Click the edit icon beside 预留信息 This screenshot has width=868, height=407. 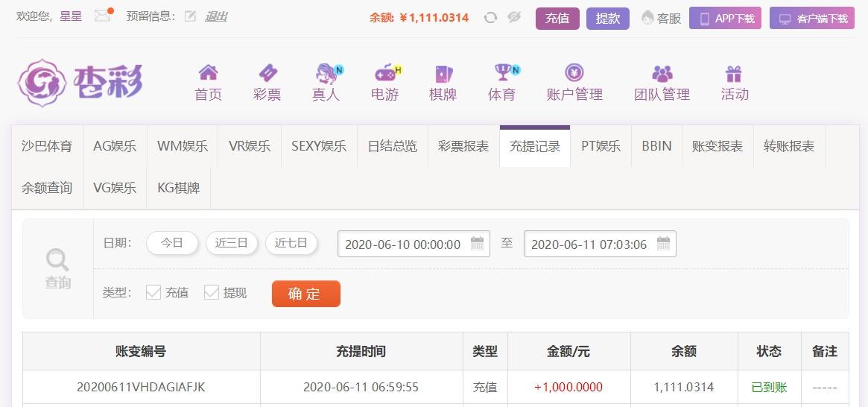[x=190, y=16]
